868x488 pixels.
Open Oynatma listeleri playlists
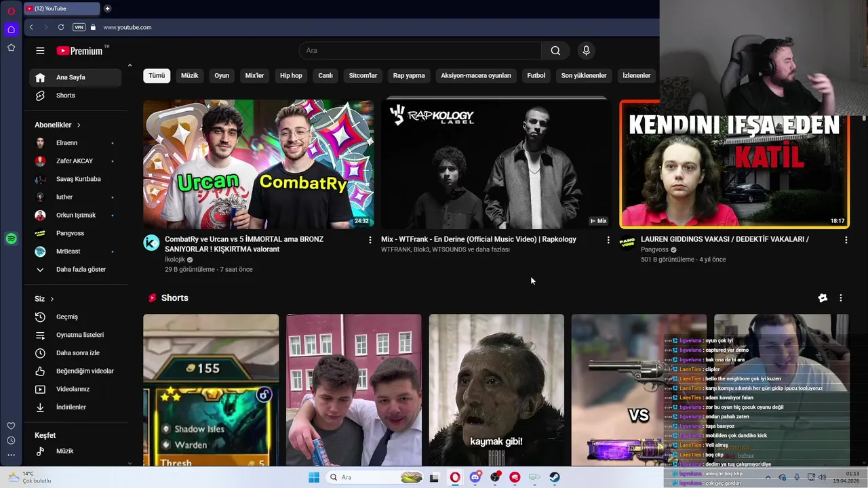click(75, 335)
